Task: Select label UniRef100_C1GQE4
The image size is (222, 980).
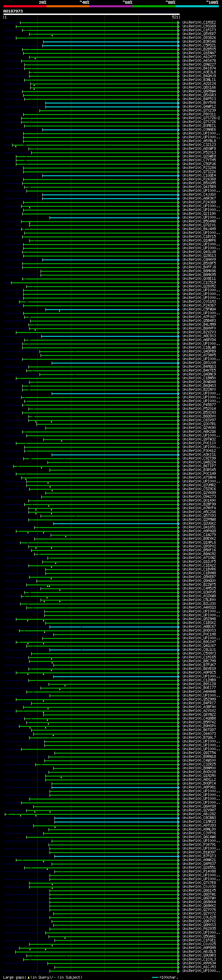Action: 199,175
